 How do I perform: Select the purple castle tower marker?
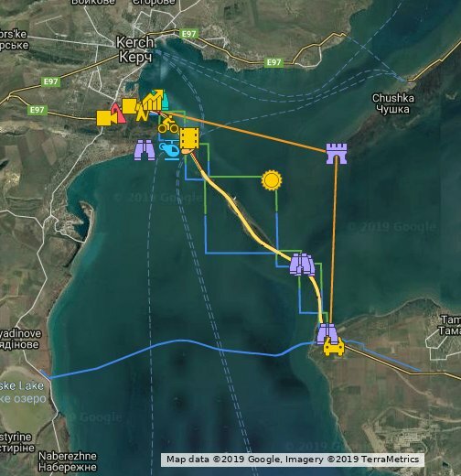coord(337,154)
